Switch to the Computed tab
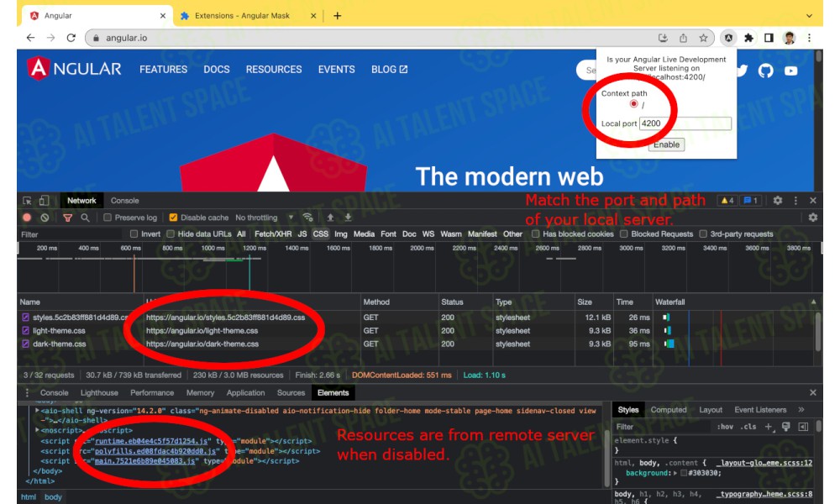The image size is (840, 504). (669, 410)
